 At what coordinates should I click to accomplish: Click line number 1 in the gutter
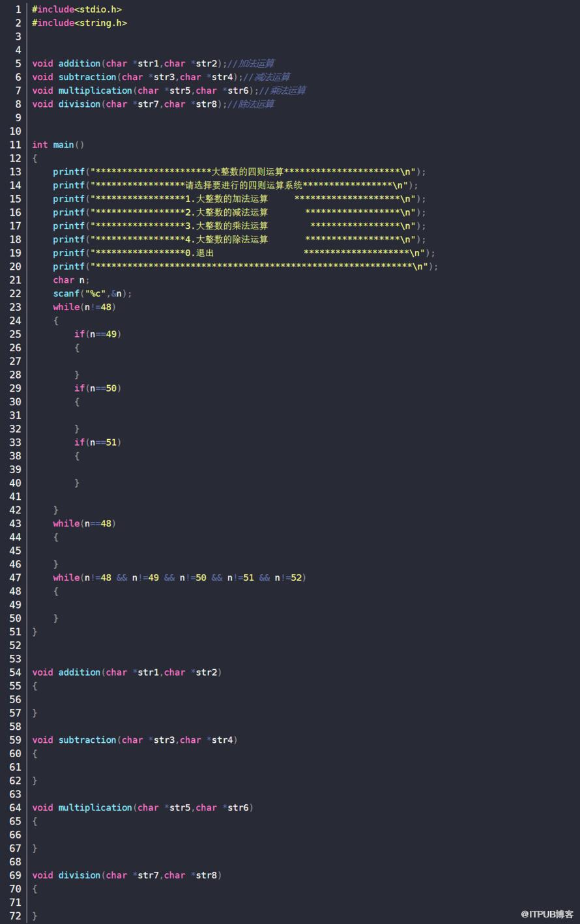18,9
